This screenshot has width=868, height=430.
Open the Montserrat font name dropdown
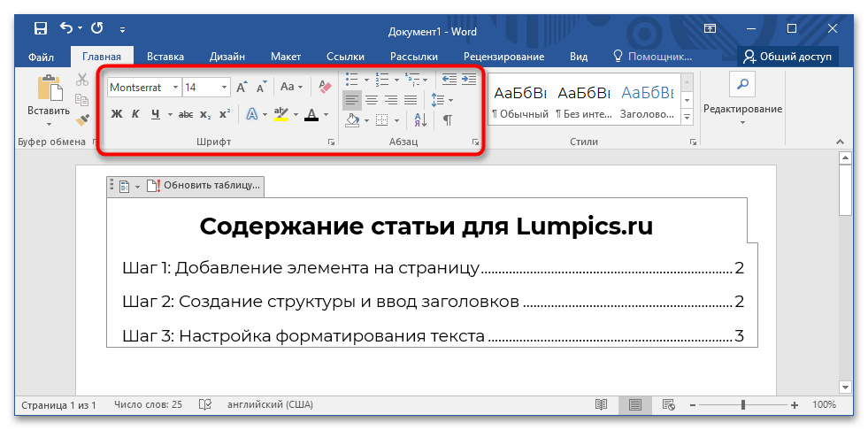click(x=174, y=88)
